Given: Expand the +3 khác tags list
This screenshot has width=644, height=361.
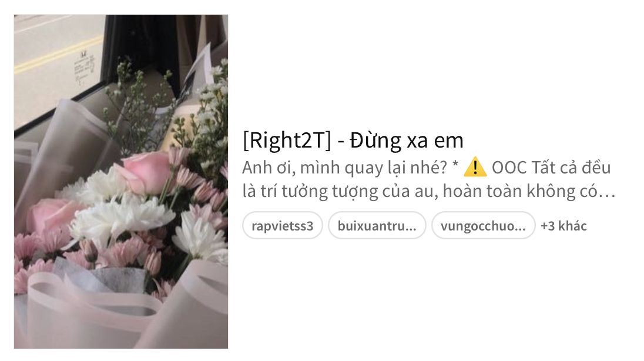Looking at the screenshot, I should 563,226.
